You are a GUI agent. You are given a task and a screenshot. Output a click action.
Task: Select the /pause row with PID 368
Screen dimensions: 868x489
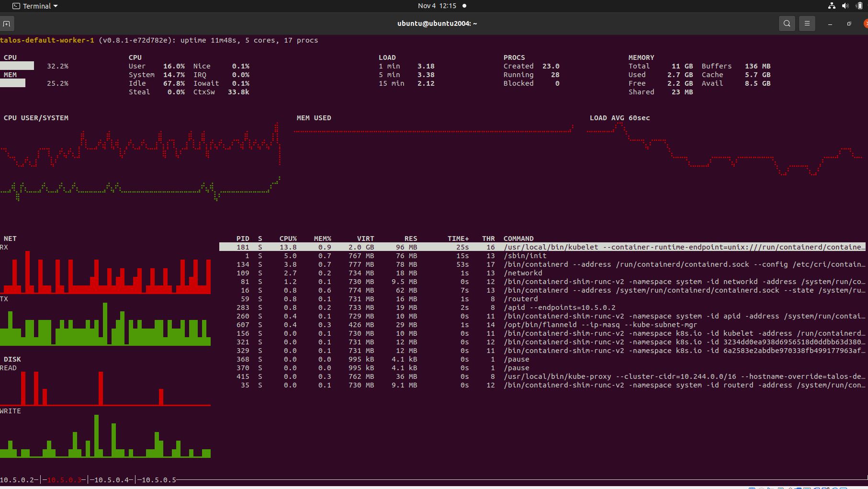542,359
